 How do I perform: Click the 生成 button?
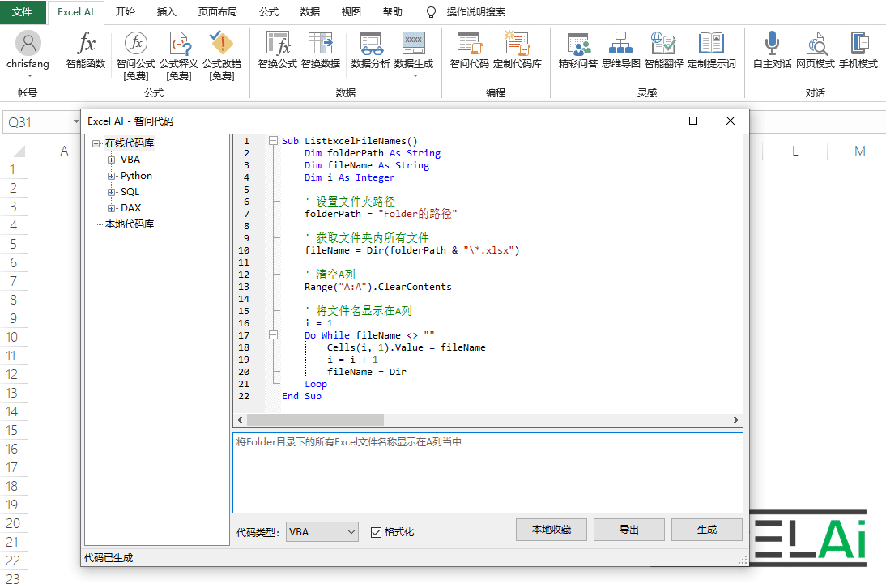[707, 530]
